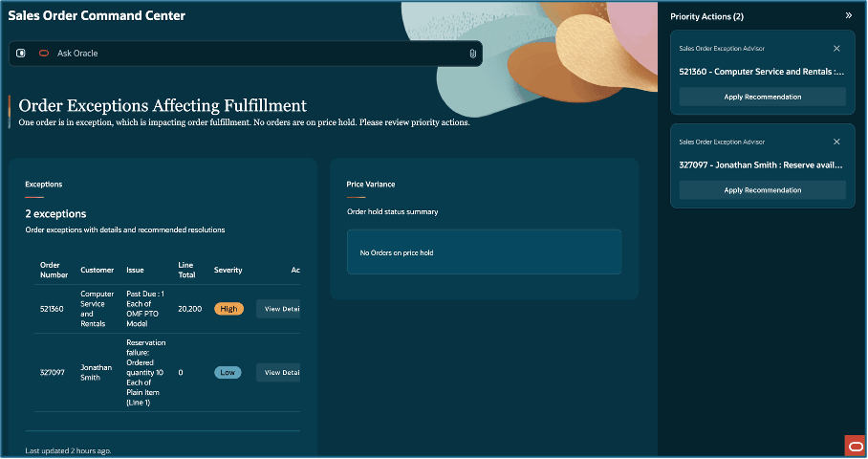This screenshot has width=868, height=459.
Task: Click 521360 - Computer Service and Rentals card title
Action: coord(761,72)
